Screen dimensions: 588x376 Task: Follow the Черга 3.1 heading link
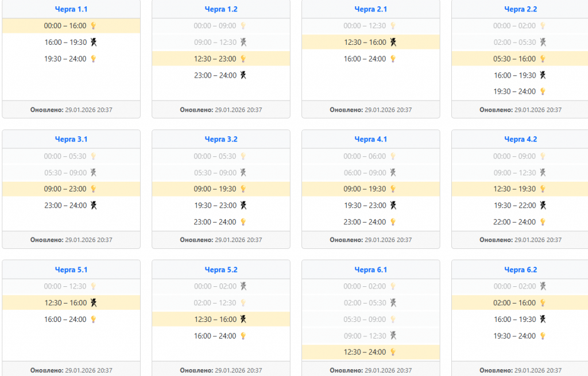(71, 139)
